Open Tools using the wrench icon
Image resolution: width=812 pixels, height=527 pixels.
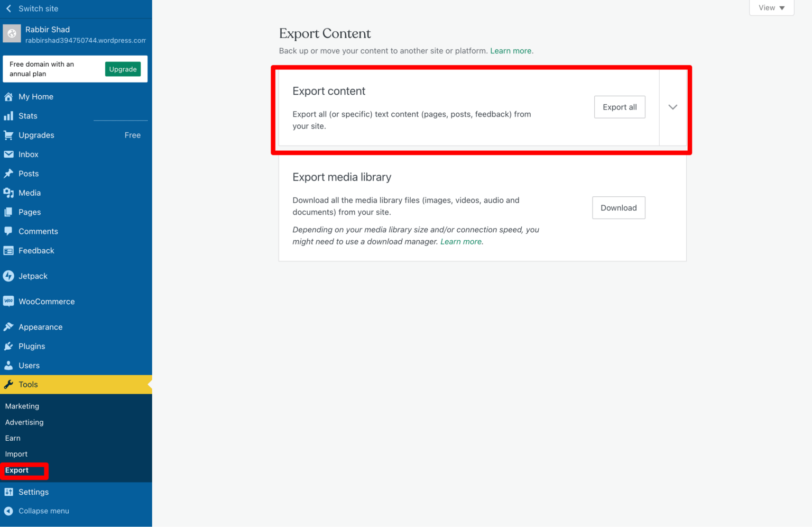pyautogui.click(x=8, y=384)
